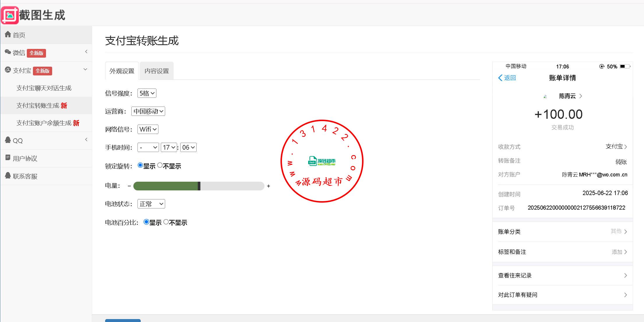Click the 用户协议 document icon
The height and width of the screenshot is (322, 644).
point(8,158)
